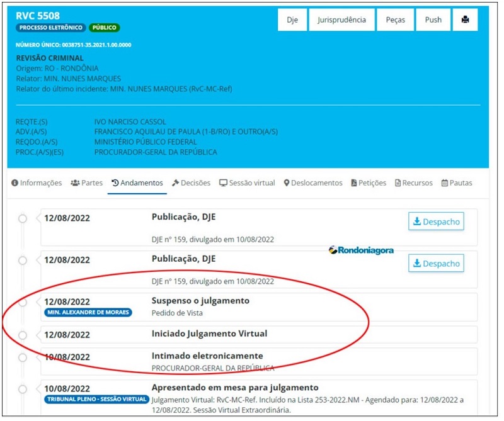Click the Push button
This screenshot has height=421, width=504.
[x=433, y=20]
